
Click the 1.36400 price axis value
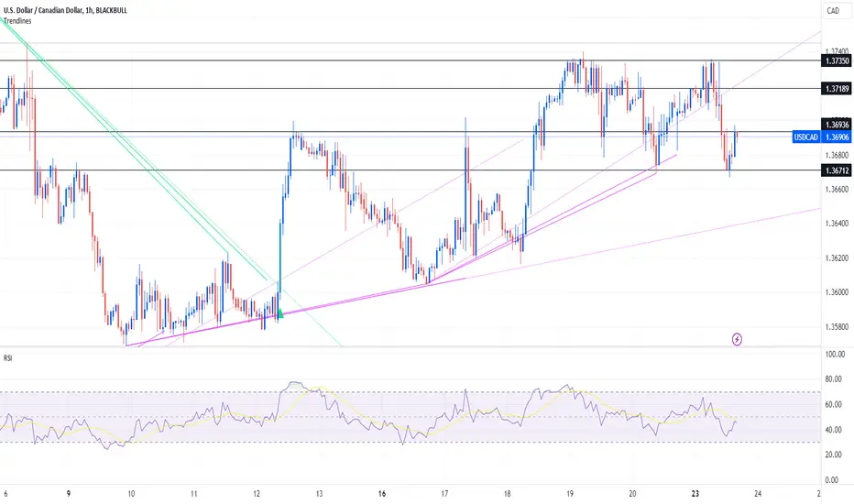[x=837, y=224]
